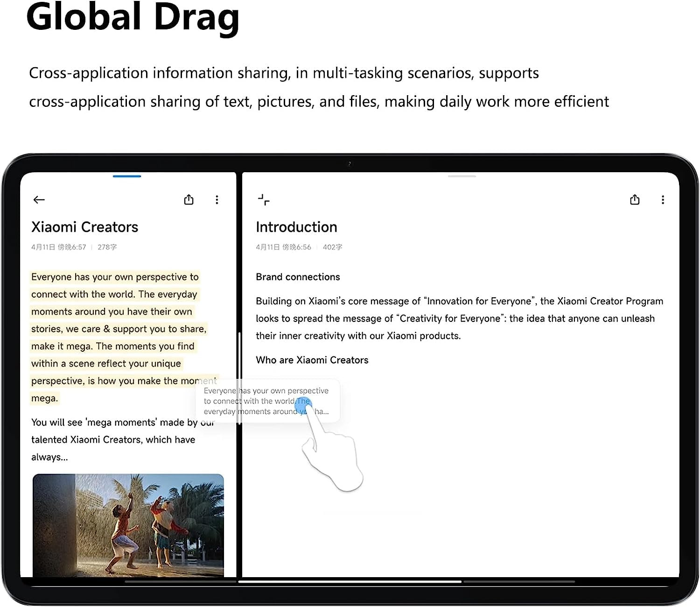This screenshot has height=607, width=700.
Task: Share the Introduction note
Action: [635, 200]
